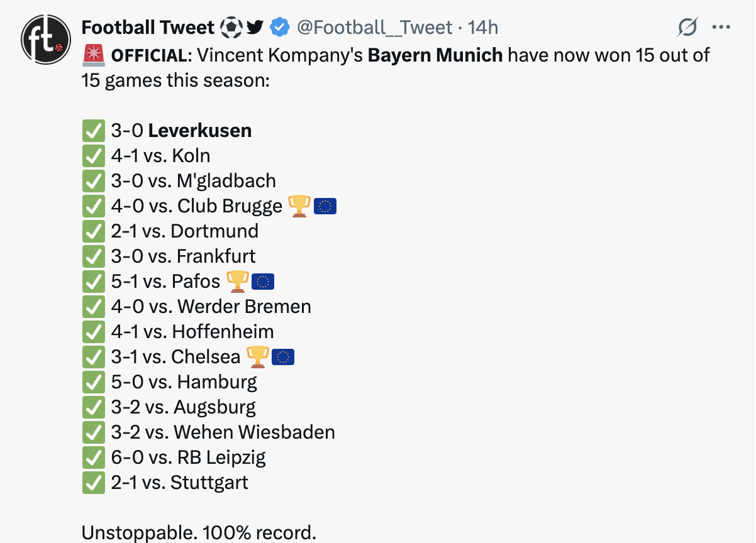Click the 'Unstoppable. 100% record.' text
This screenshot has height=543, width=756.
tap(199, 533)
